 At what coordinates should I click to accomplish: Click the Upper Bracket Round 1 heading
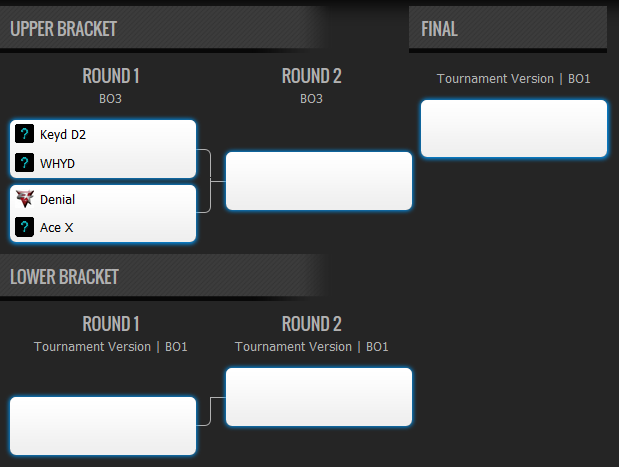click(111, 76)
